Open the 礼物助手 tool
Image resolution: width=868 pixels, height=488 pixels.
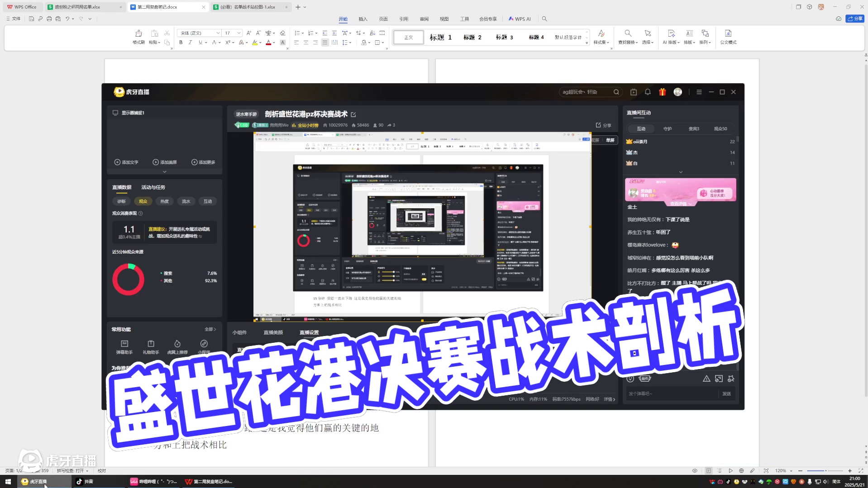coord(151,346)
